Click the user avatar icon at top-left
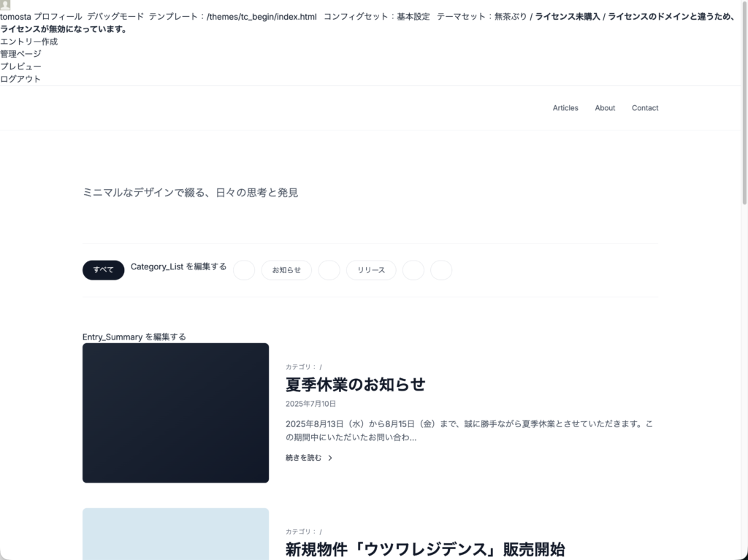748x560 pixels. click(5, 5)
